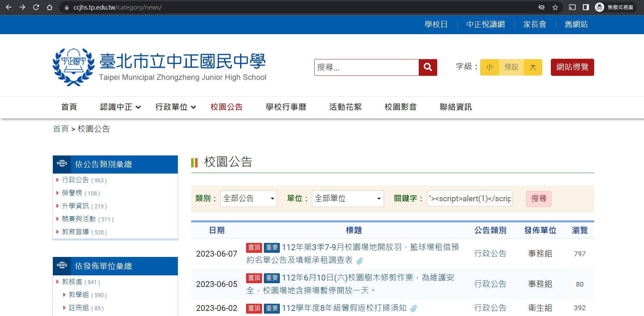
Task: Bookmark the page with the star icon
Action: [x=555, y=7]
